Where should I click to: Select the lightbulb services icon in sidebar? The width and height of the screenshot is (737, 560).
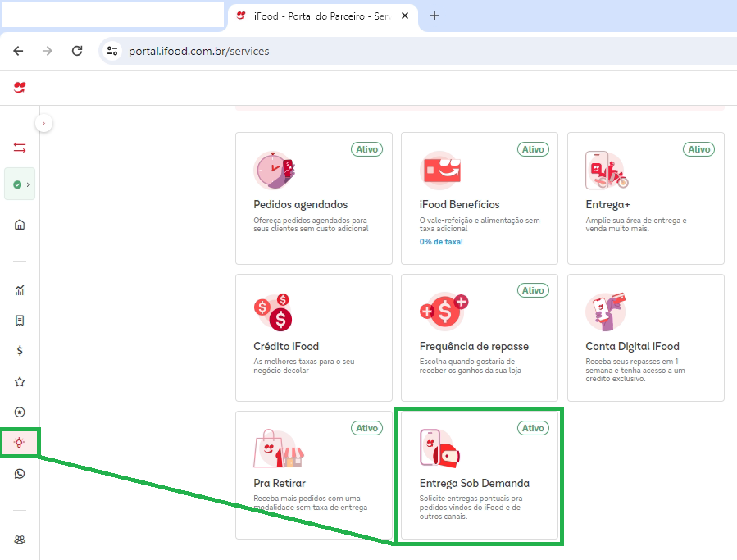(20, 443)
